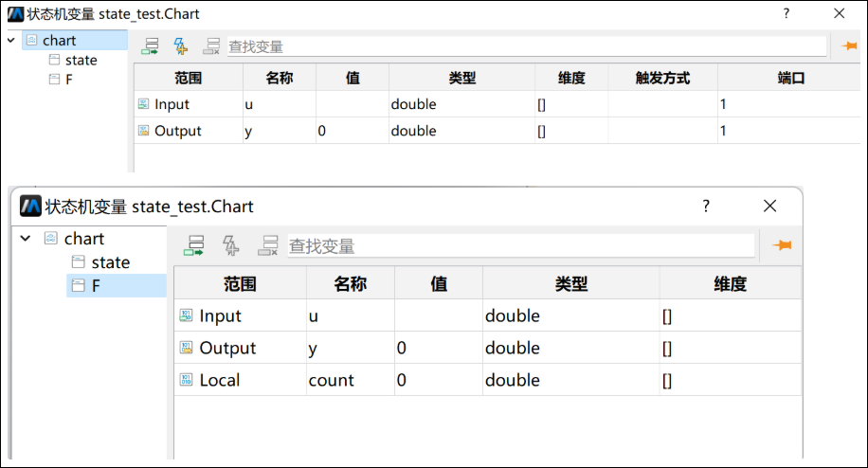868x468 pixels.
Task: Click greyed lightning event icon in lower window
Action: 231,245
